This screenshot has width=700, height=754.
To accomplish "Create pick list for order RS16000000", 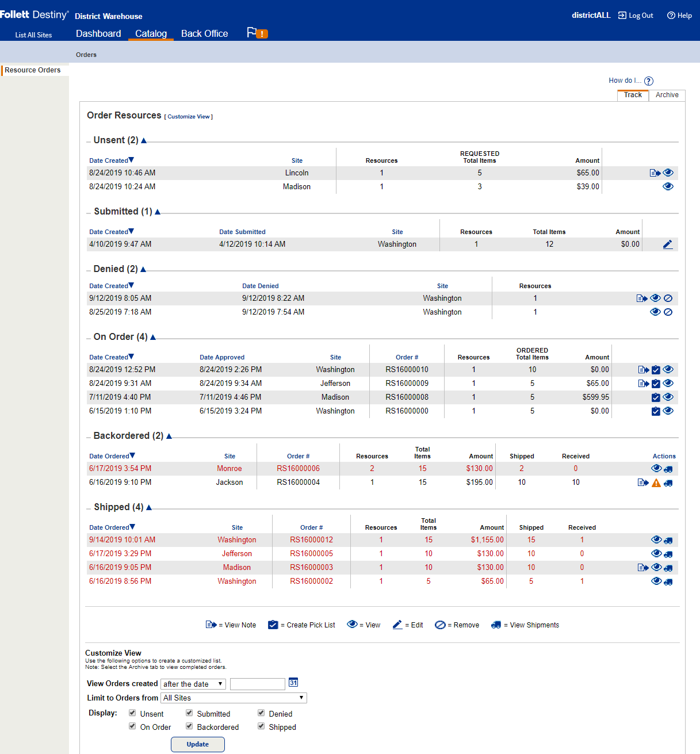I will click(656, 411).
